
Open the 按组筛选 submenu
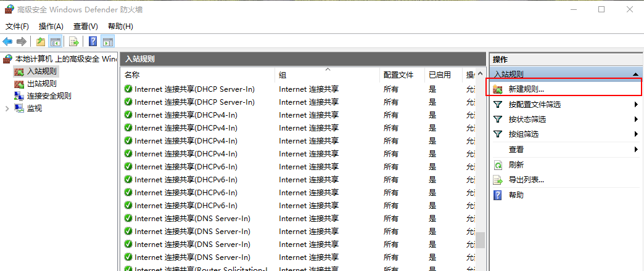coord(523,134)
